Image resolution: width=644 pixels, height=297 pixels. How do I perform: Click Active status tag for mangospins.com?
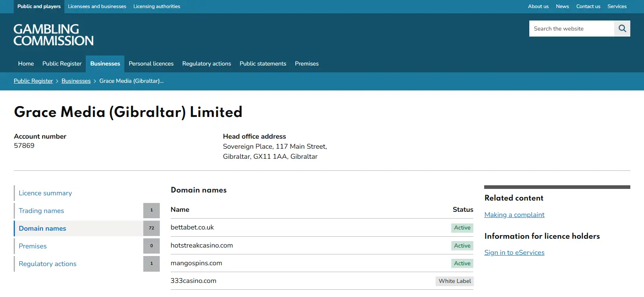pyautogui.click(x=462, y=263)
